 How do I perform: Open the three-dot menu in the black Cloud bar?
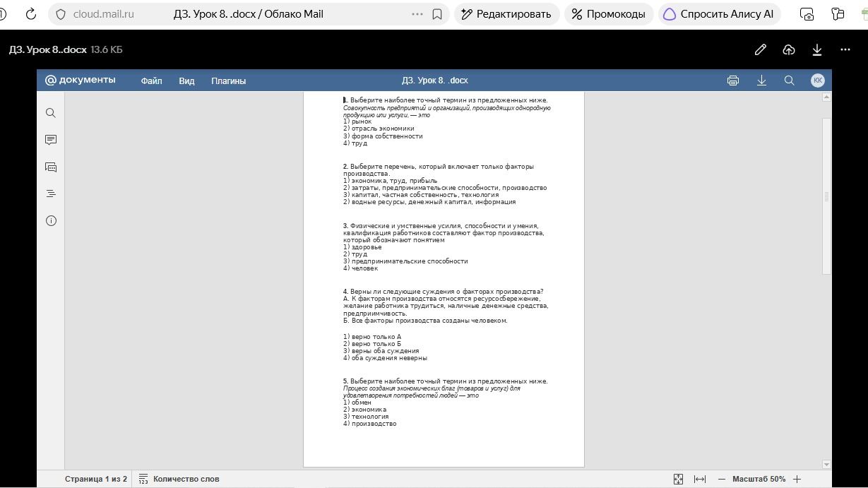[x=845, y=49]
